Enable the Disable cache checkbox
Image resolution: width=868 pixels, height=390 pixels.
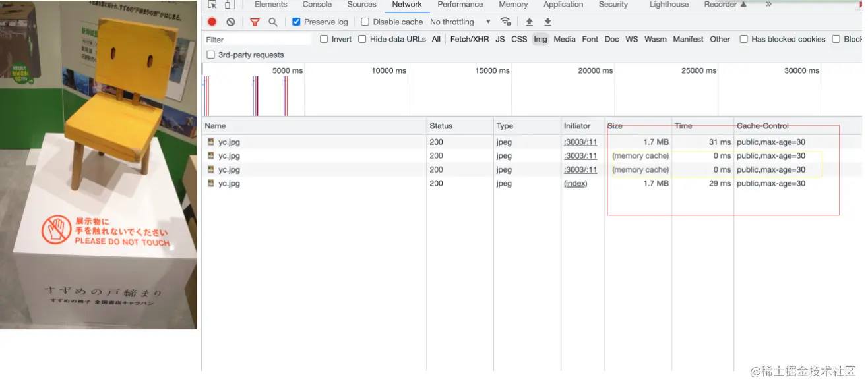point(365,22)
